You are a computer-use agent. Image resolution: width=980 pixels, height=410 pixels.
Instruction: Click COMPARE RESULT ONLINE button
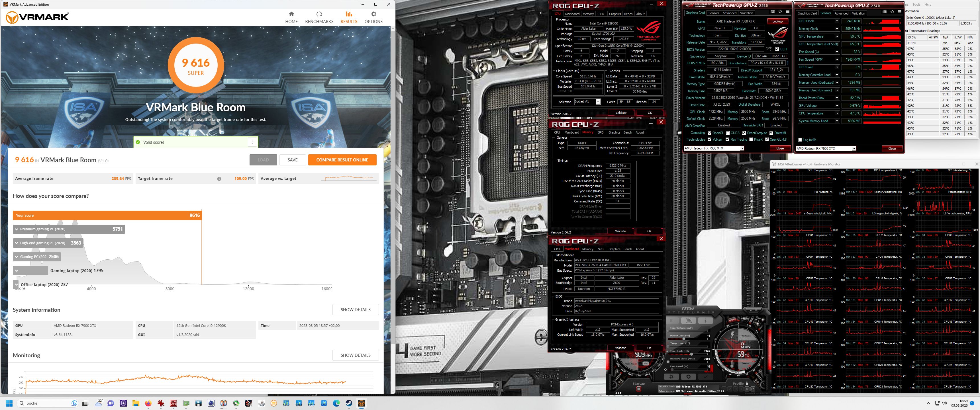(x=342, y=160)
